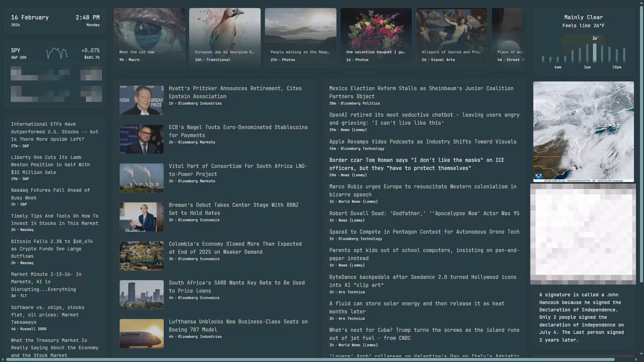Image resolution: width=644 pixels, height=362 pixels.
Task: Click the SPY S&P 500 ticker label
Action: (16, 51)
